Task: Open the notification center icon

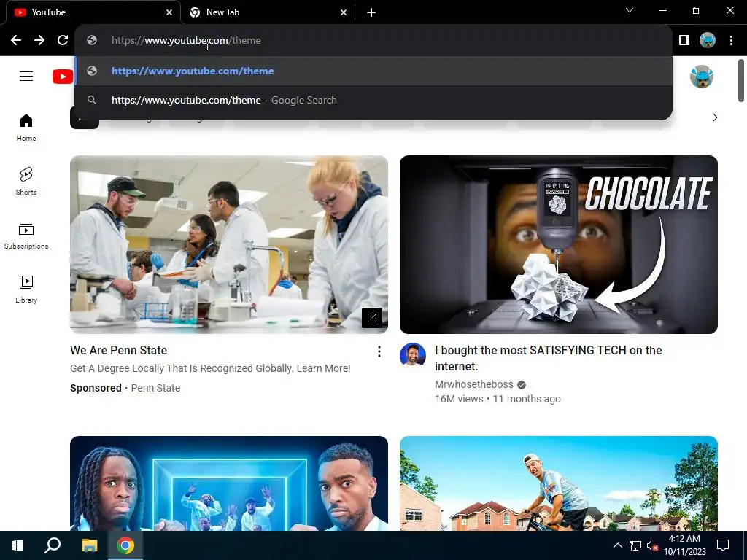Action: [x=723, y=545]
